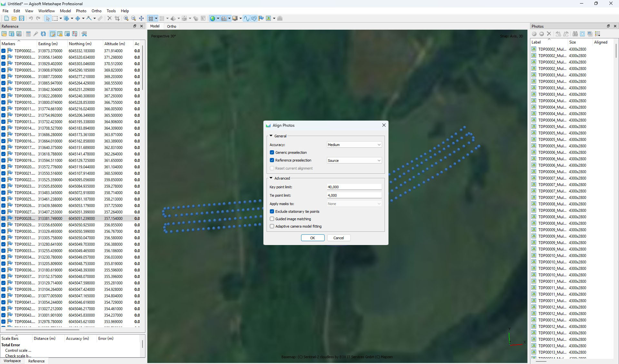Open the Photo menu
Screen dimensions: 619x364
tap(81, 11)
